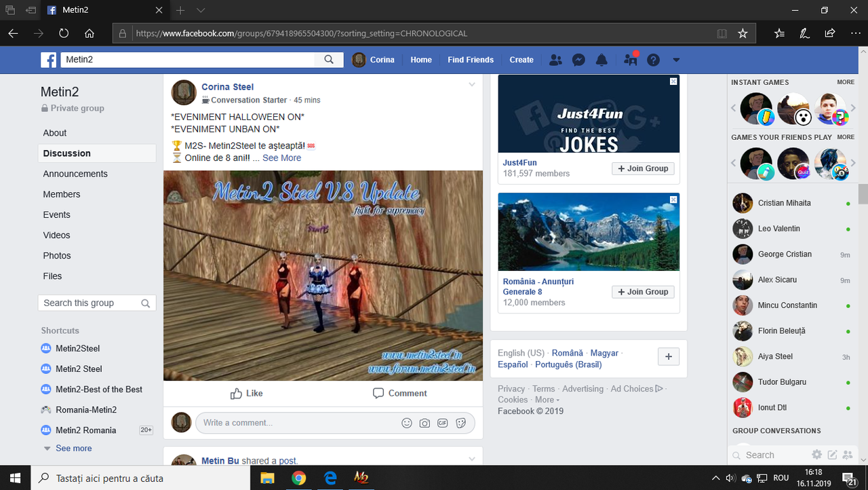The image size is (868, 490).
Task: Click the favorites star in address bar
Action: (743, 33)
